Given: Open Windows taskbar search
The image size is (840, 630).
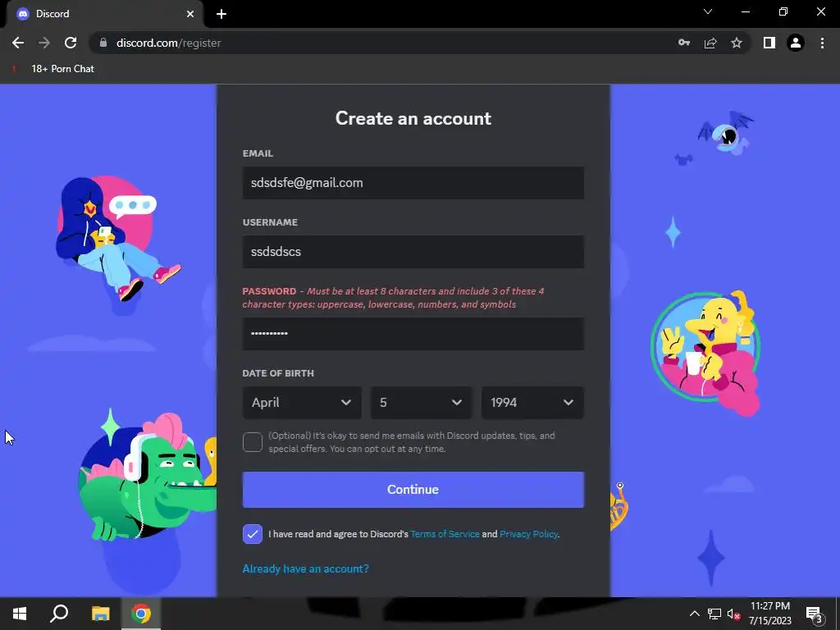Looking at the screenshot, I should coord(59,614).
